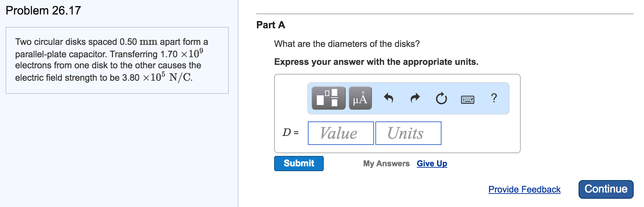
Task: Click the question mark help icon
Action: click(x=494, y=98)
